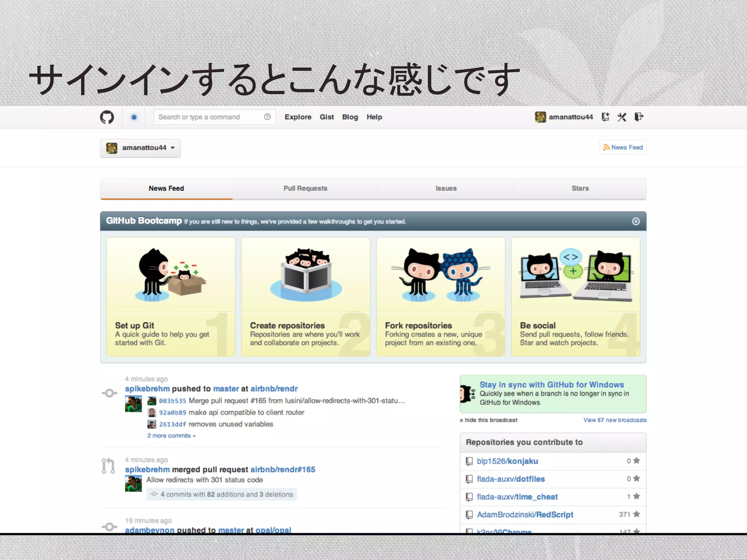Image resolution: width=747 pixels, height=560 pixels.
Task: Click the sign out icon
Action: [639, 117]
